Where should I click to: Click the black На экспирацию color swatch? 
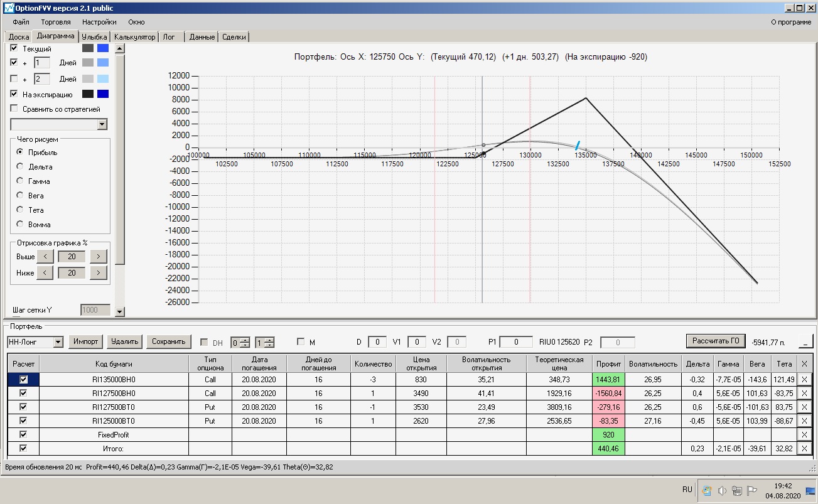pyautogui.click(x=88, y=94)
